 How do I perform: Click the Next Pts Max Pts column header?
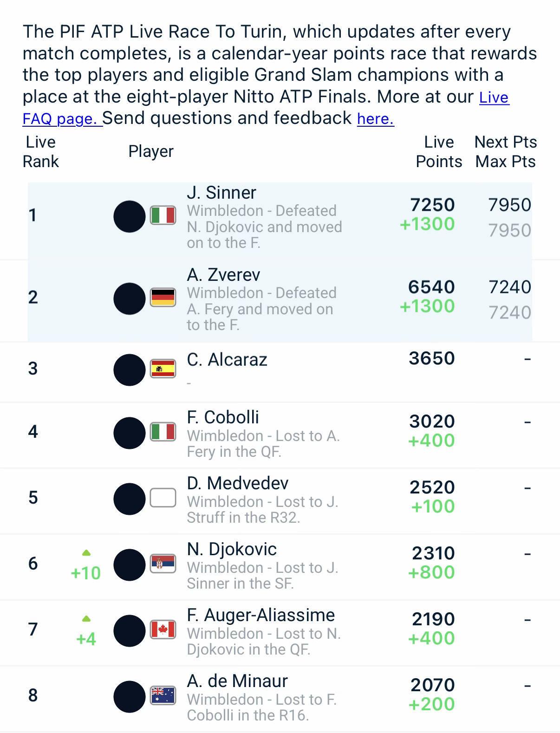[506, 152]
